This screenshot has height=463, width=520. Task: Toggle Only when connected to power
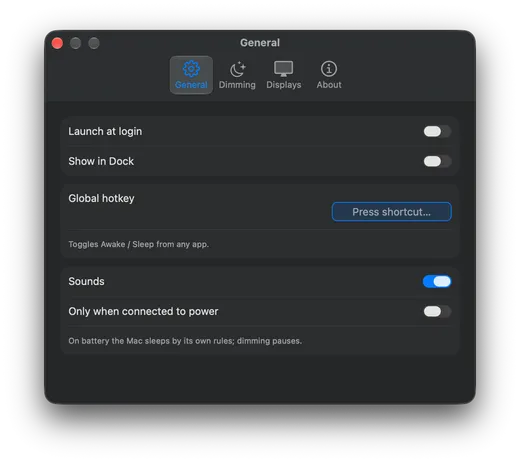coord(437,311)
